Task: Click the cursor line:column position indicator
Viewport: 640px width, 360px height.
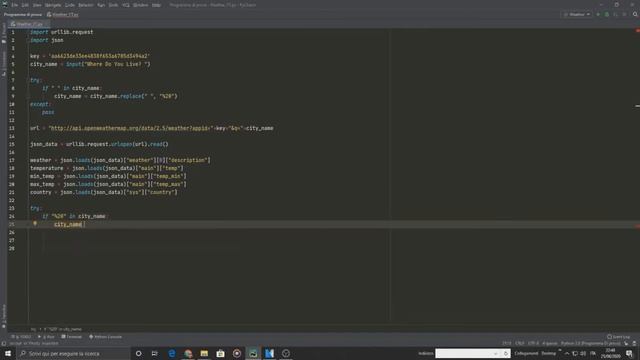Action: (507, 344)
